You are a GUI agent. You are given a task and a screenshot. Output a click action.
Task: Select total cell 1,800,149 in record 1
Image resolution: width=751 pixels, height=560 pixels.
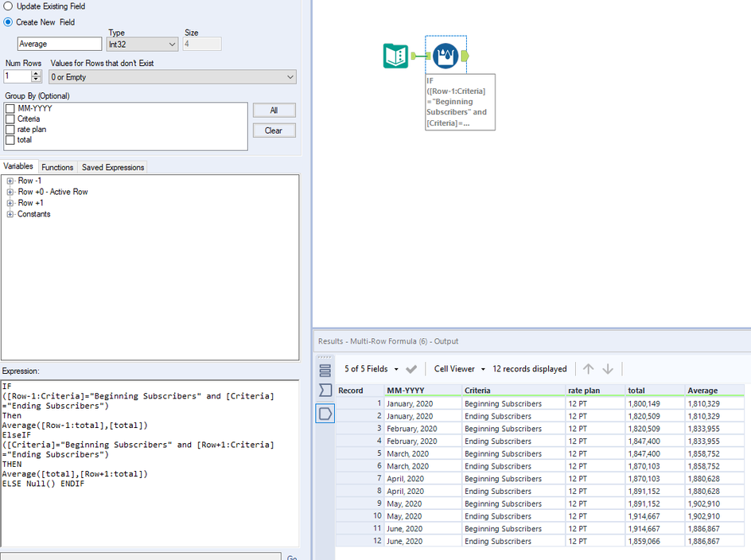656,404
